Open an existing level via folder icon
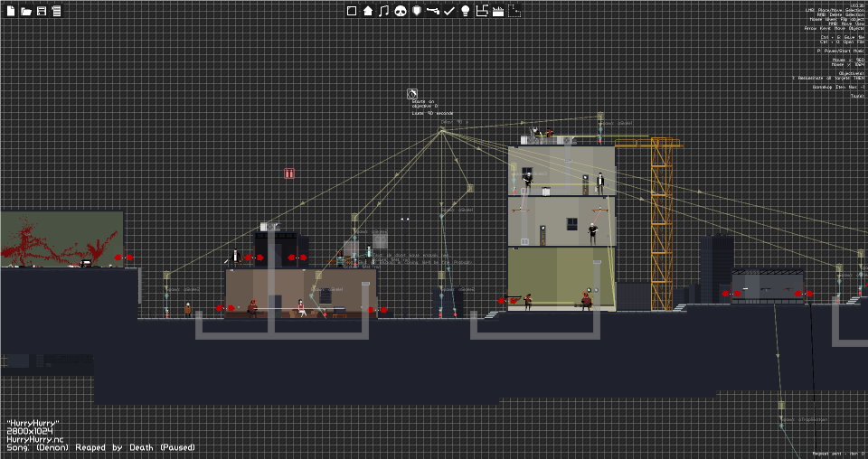868x459 pixels. [26, 11]
